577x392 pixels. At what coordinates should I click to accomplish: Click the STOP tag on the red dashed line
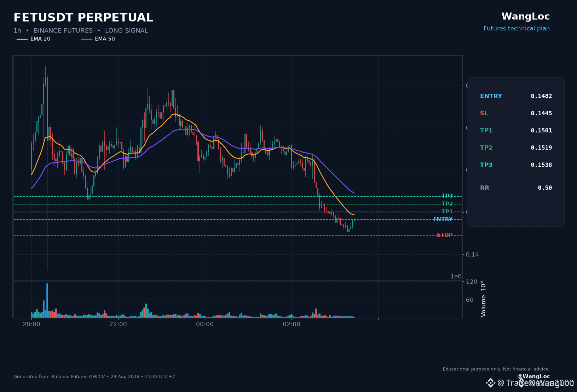(445, 235)
